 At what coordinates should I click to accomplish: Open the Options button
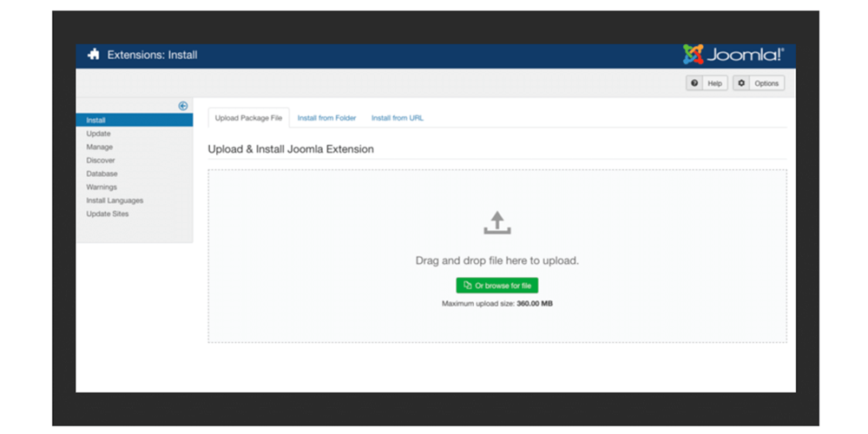759,83
